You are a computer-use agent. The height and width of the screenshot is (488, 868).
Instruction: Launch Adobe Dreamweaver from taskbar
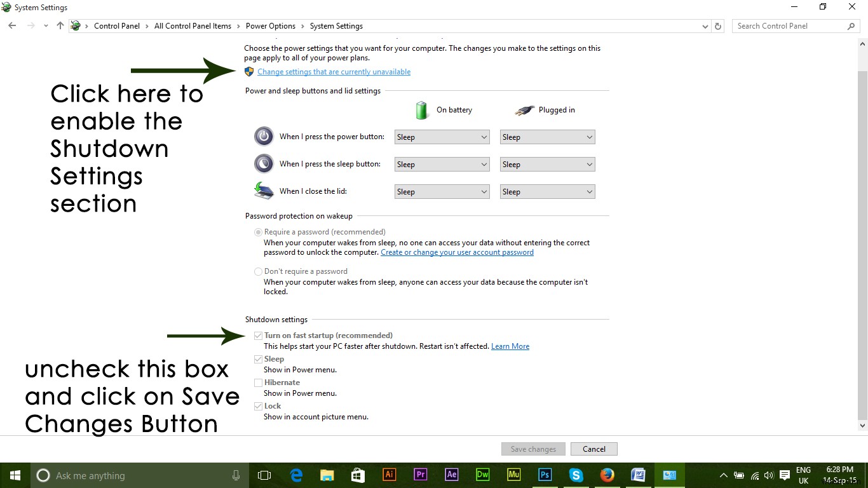pos(483,475)
